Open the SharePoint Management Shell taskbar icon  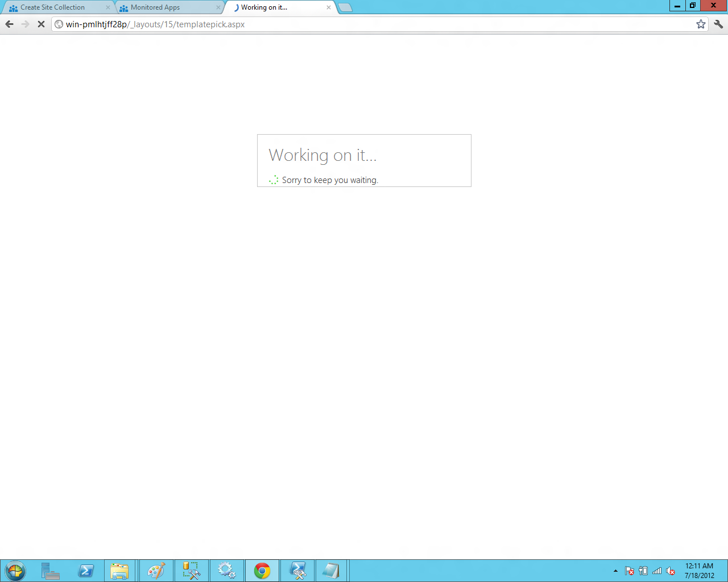297,571
